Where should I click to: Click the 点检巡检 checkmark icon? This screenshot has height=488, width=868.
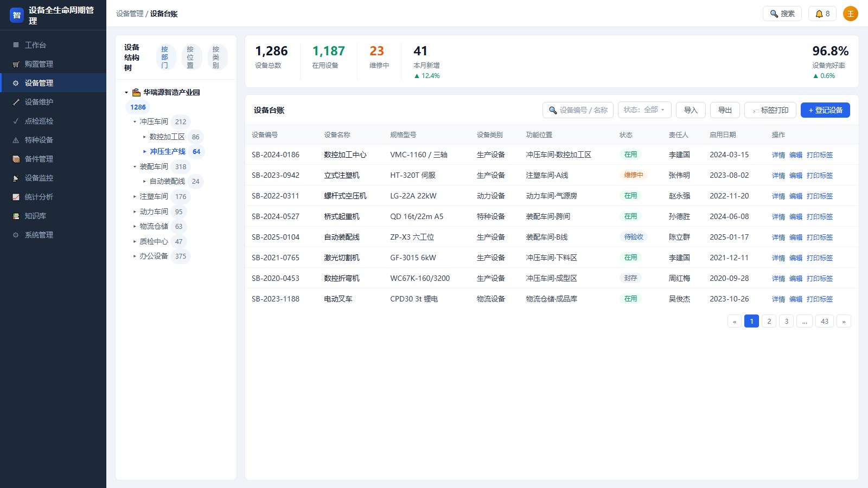16,121
